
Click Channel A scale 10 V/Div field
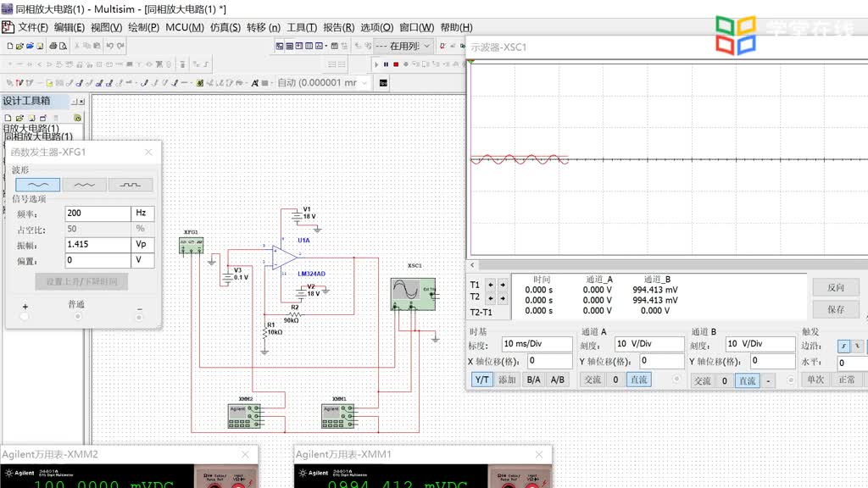pyautogui.click(x=649, y=344)
